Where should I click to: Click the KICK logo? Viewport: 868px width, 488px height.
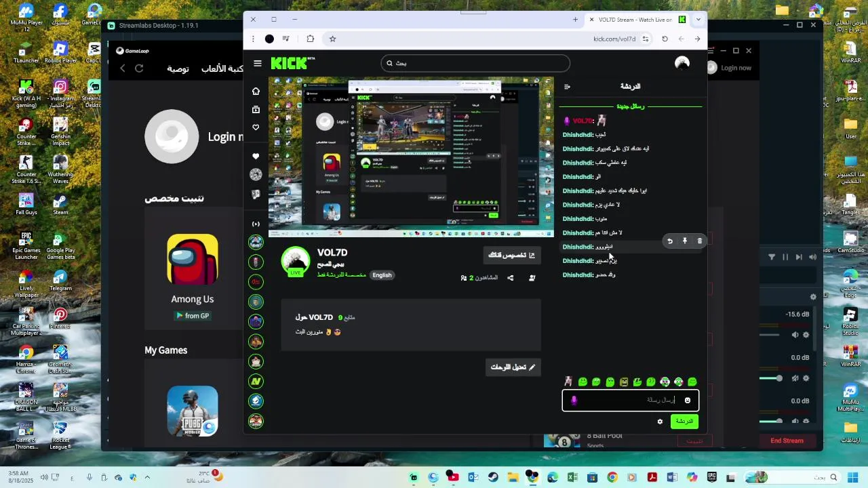pyautogui.click(x=292, y=63)
